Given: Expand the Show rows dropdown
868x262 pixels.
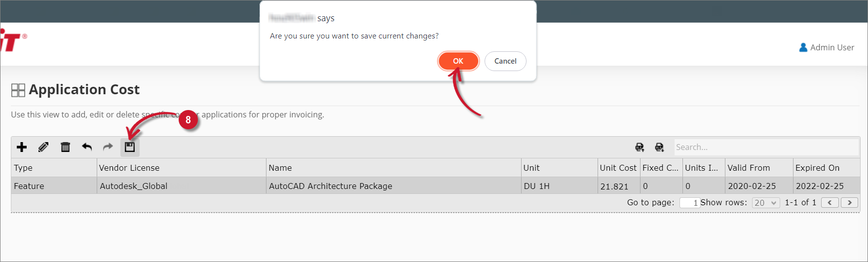Looking at the screenshot, I should pyautogui.click(x=766, y=203).
